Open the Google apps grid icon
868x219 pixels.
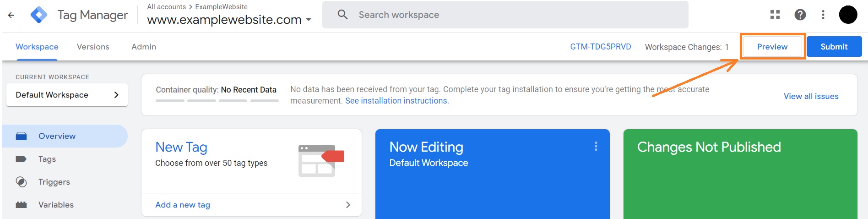click(775, 15)
